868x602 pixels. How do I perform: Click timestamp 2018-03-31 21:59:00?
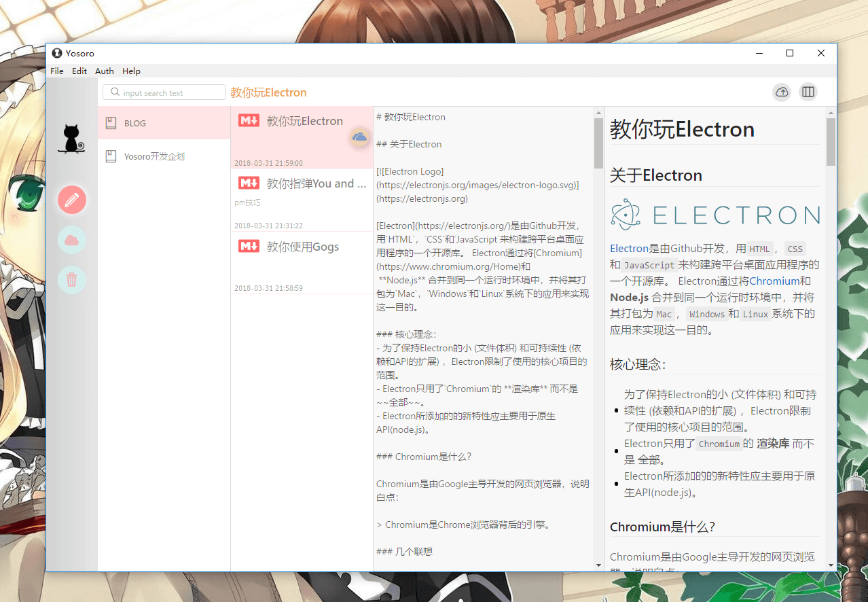pos(268,163)
